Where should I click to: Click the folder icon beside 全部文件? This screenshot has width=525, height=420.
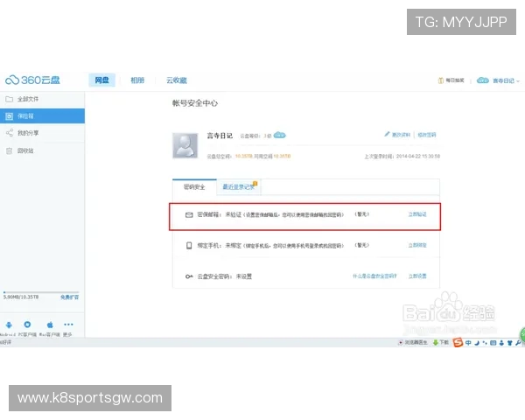pyautogui.click(x=10, y=99)
